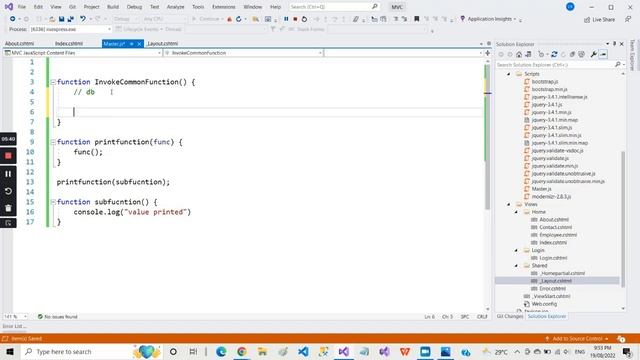The height and width of the screenshot is (360, 640).
Task: Collapse the Shared folder in Solution Explorer
Action: point(516,266)
